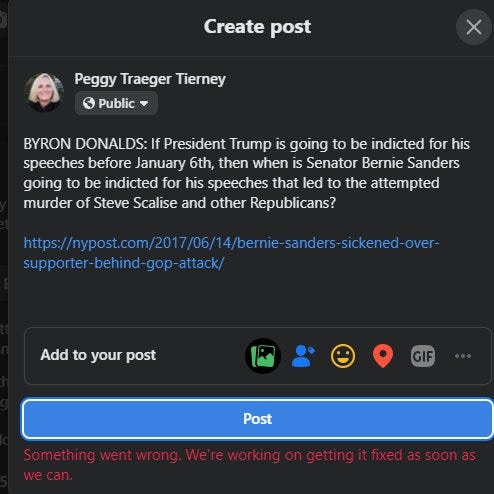Click the red Something went wrong message

[249, 465]
